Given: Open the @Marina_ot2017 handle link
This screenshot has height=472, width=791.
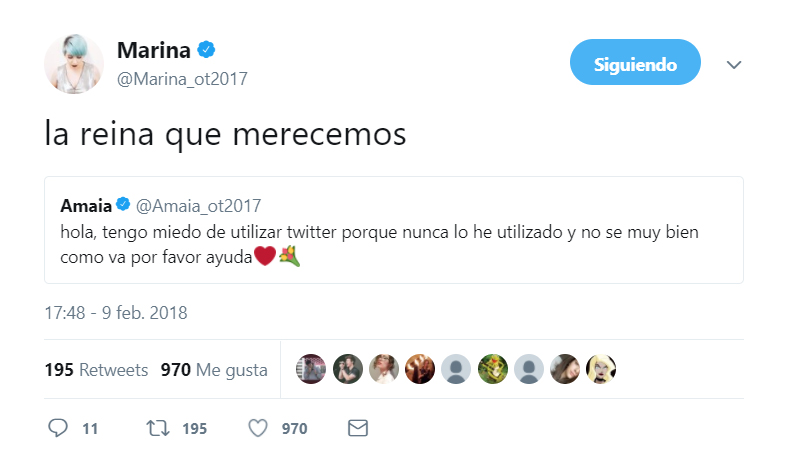Looking at the screenshot, I should click(182, 78).
